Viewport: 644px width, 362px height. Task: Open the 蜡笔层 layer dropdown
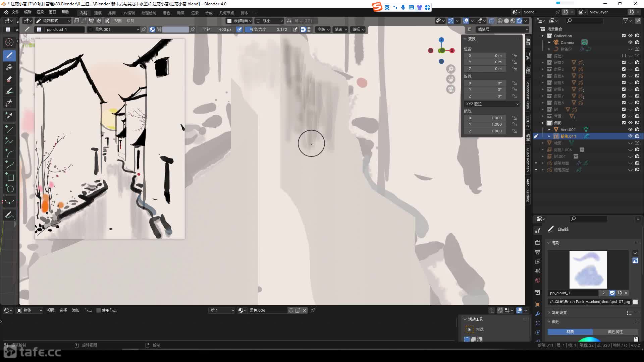(502, 29)
